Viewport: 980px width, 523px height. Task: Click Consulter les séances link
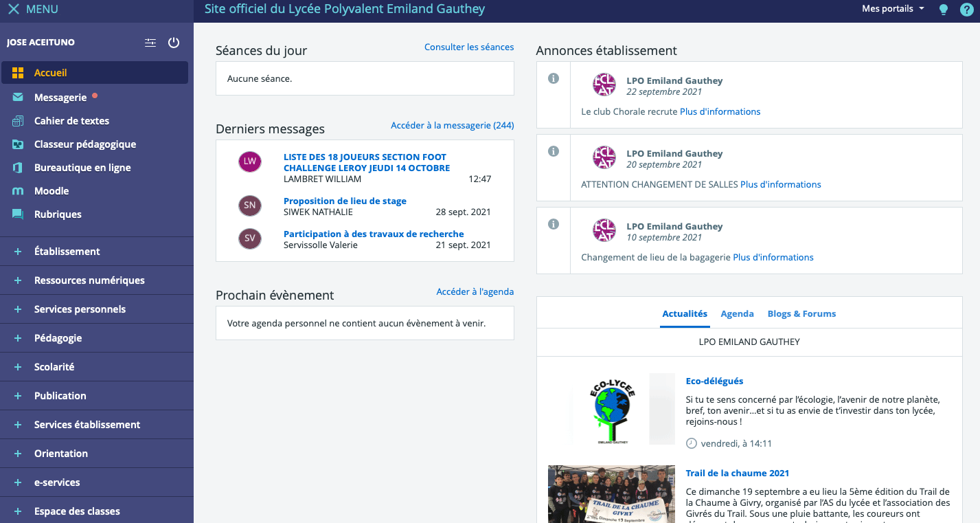pyautogui.click(x=469, y=47)
